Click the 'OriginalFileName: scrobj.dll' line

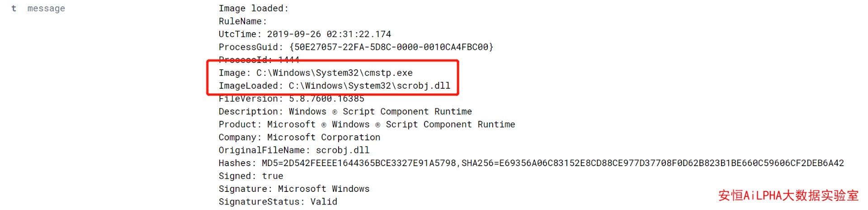pos(294,150)
